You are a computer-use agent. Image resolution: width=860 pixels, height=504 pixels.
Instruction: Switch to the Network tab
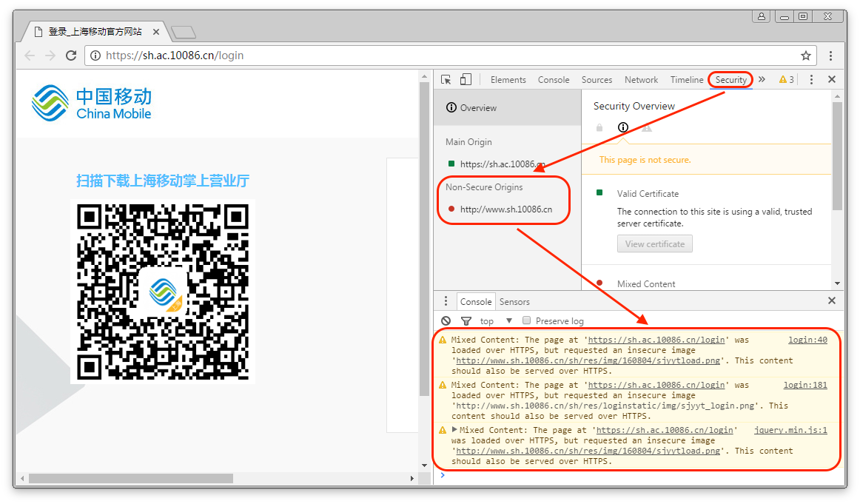(x=641, y=79)
